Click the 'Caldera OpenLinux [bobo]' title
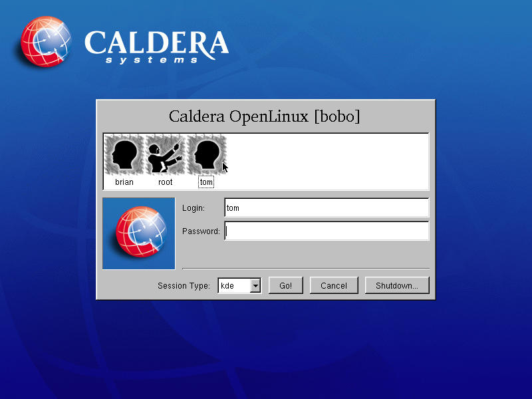The width and height of the screenshot is (532, 399). pyautogui.click(x=264, y=117)
